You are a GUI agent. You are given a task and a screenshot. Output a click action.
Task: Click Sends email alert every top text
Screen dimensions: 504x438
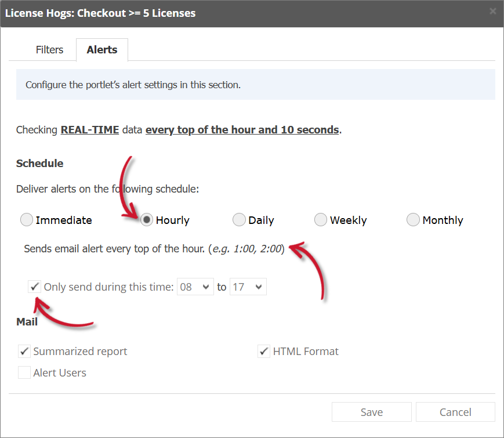pyautogui.click(x=154, y=248)
